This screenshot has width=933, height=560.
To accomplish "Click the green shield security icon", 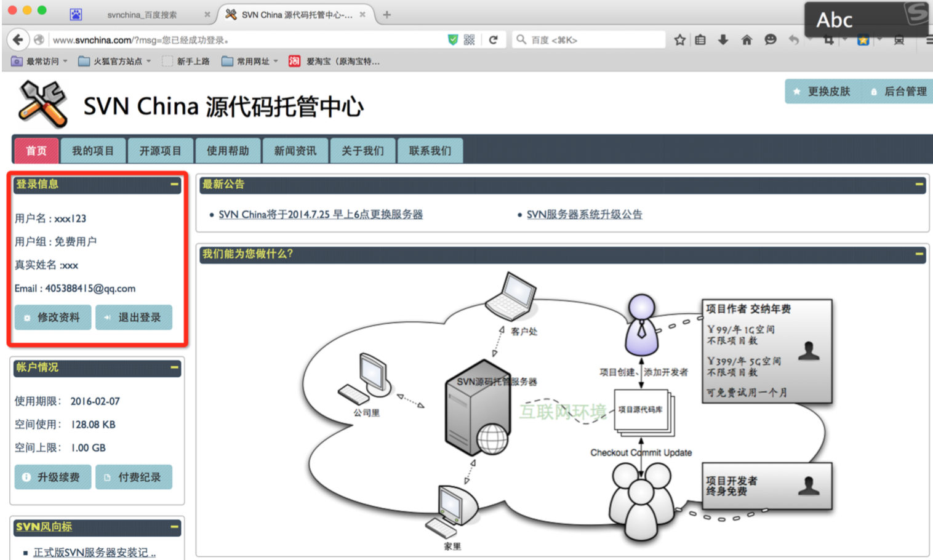I will [x=453, y=40].
